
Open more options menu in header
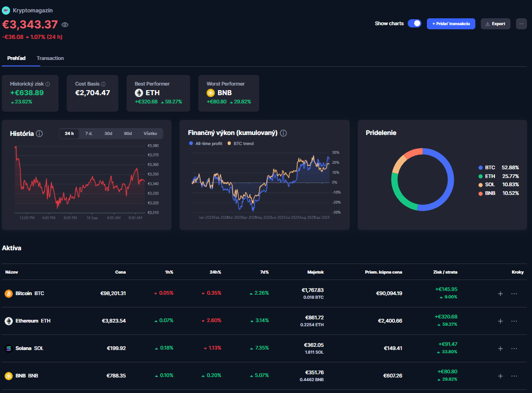point(521,24)
